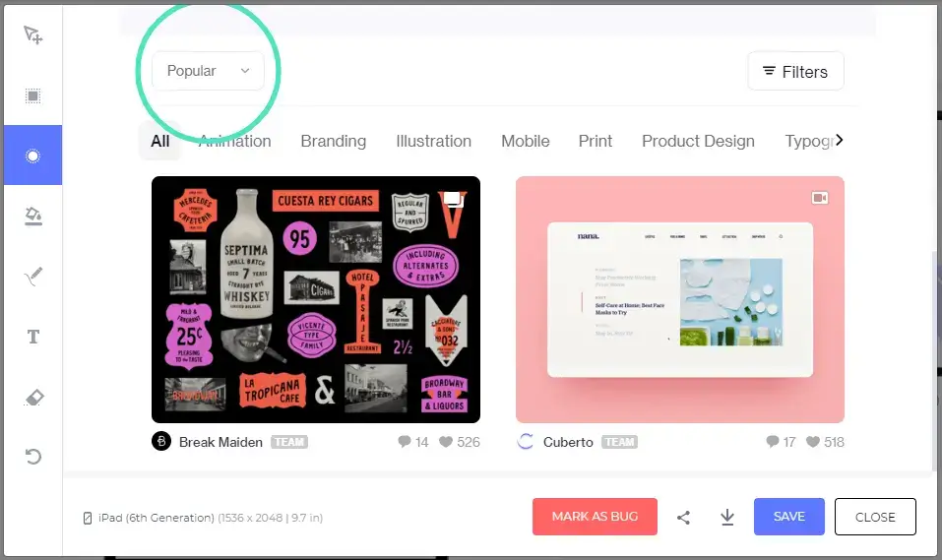Image resolution: width=942 pixels, height=560 pixels.
Task: Open the Filters panel
Action: click(795, 72)
